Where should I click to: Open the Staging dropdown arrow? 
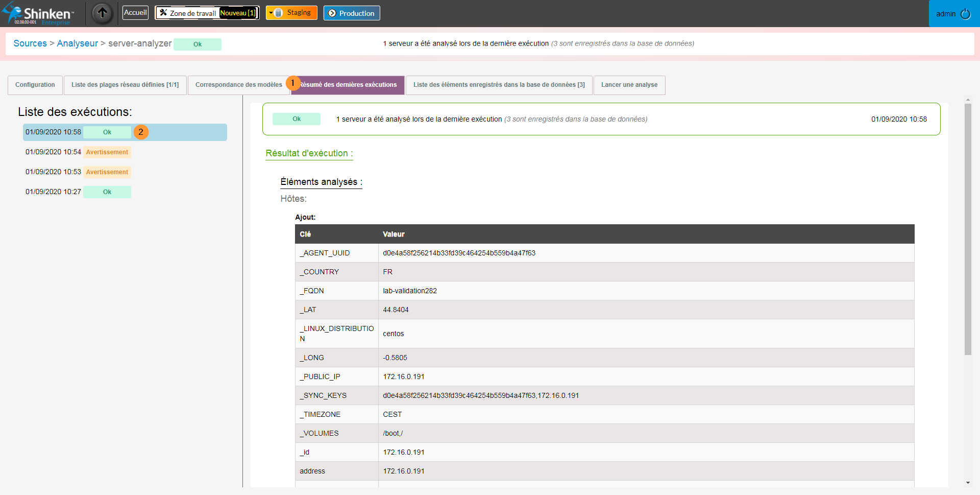point(271,13)
